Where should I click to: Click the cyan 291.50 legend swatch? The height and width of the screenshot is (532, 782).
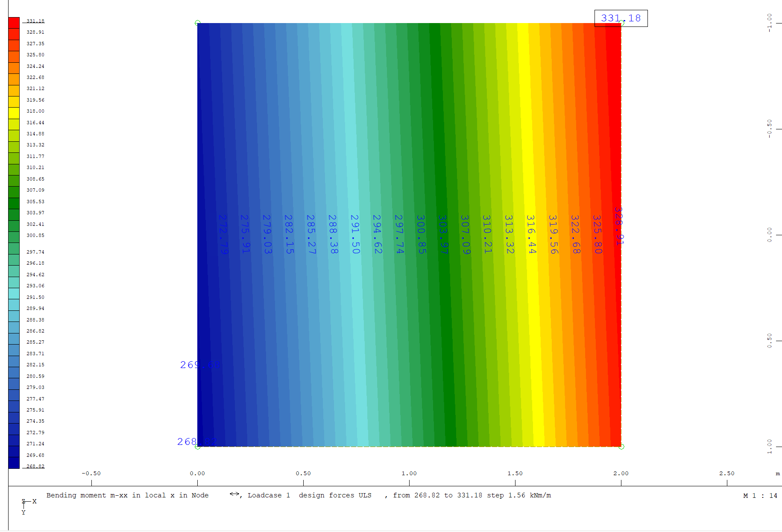[x=14, y=294]
